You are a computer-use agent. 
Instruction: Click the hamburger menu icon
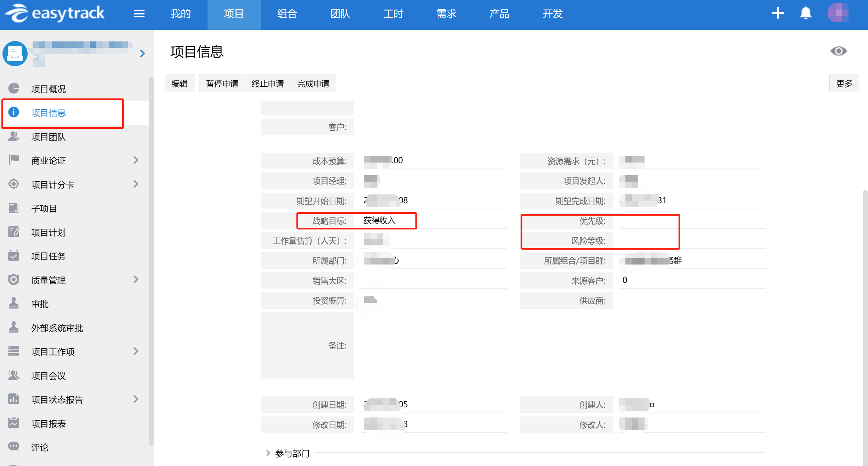[x=139, y=14]
